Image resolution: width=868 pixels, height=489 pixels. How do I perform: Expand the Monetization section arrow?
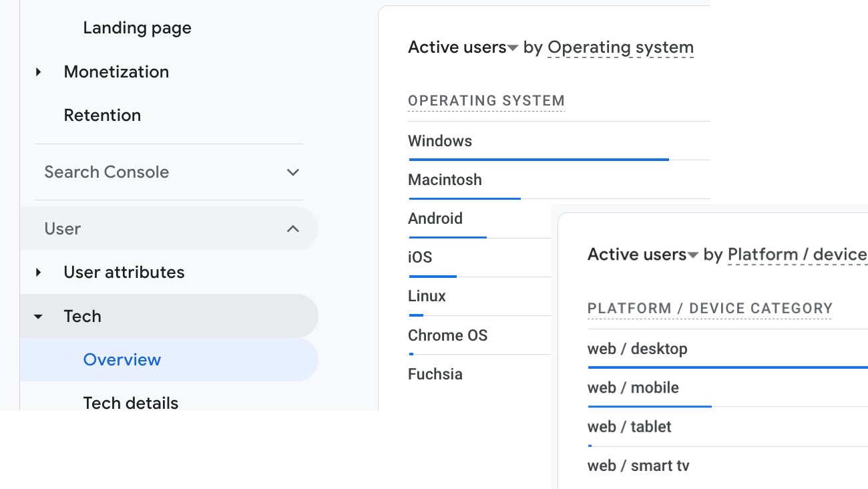pyautogui.click(x=39, y=71)
